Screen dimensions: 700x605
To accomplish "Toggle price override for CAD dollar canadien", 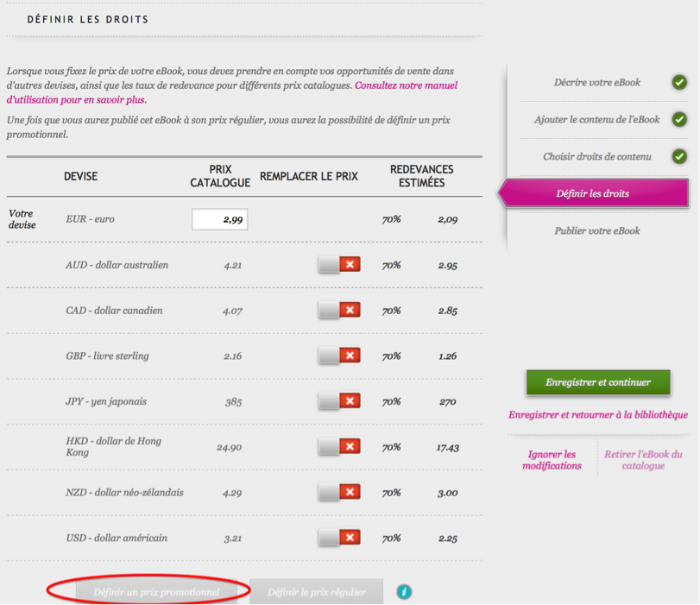I will 339,311.
